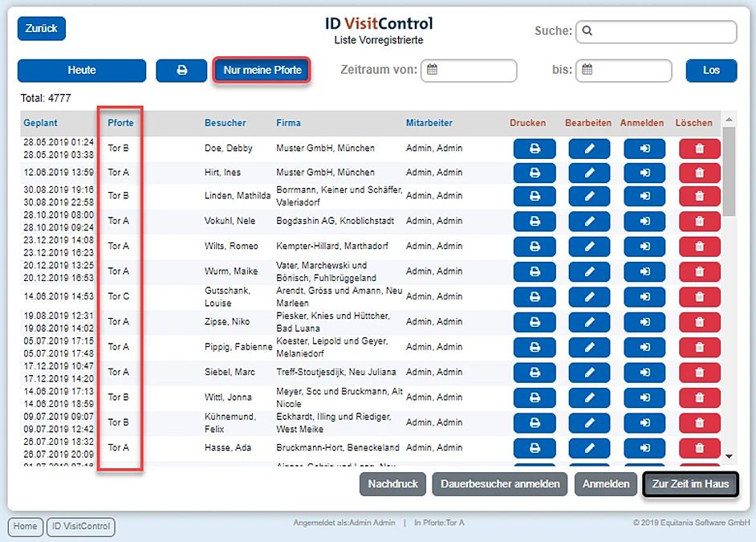Print the visitor pass for Doe, Debby
Viewport: 756px width, 542px height.
click(x=534, y=149)
